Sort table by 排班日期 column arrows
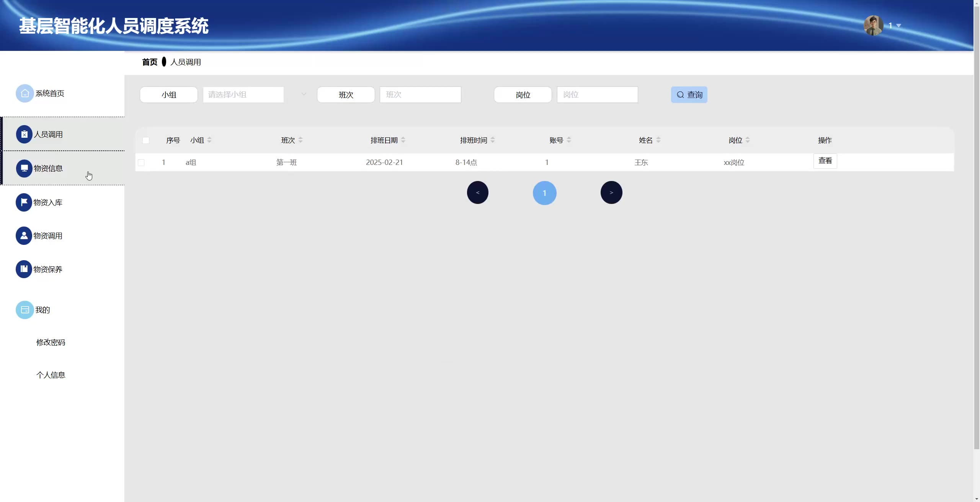Viewport: 980px width, 502px height. pos(403,140)
